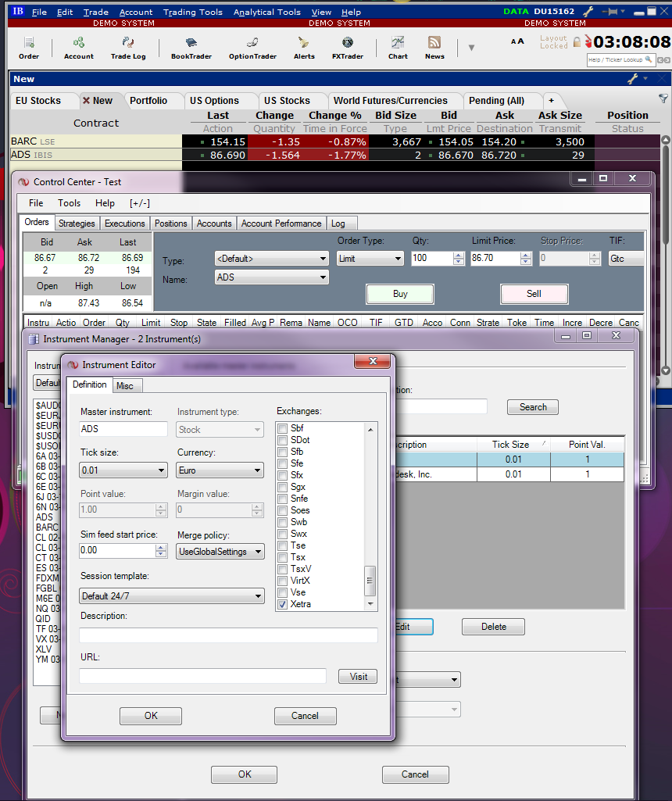The image size is (672, 801).
Task: Open the Currency Euro dropdown
Action: (220, 470)
